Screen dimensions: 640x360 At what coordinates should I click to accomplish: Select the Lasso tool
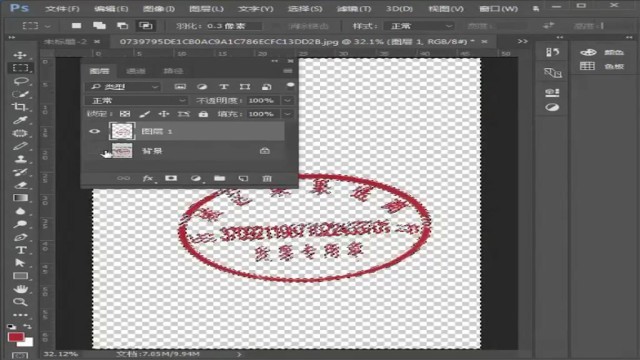(20, 81)
